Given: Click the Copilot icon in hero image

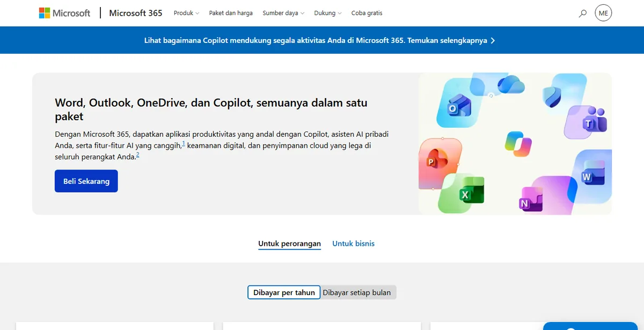Looking at the screenshot, I should point(518,143).
